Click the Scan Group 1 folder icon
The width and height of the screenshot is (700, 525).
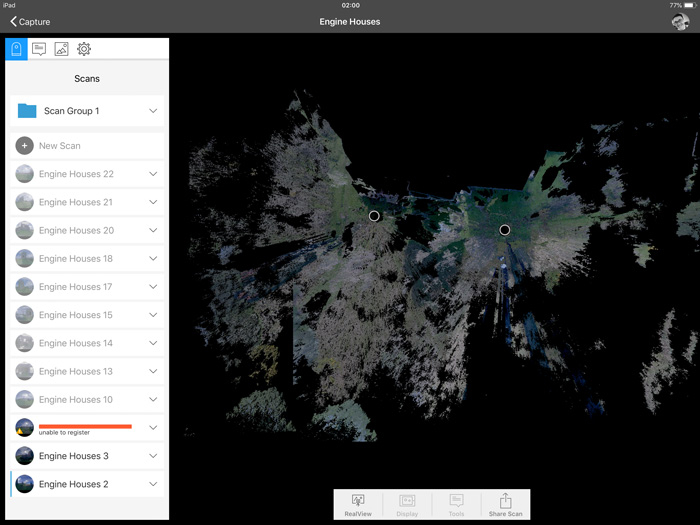pos(27,111)
